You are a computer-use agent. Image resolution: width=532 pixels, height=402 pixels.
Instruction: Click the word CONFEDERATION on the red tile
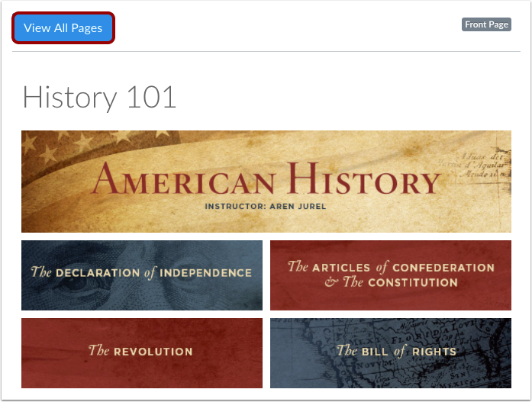443,268
